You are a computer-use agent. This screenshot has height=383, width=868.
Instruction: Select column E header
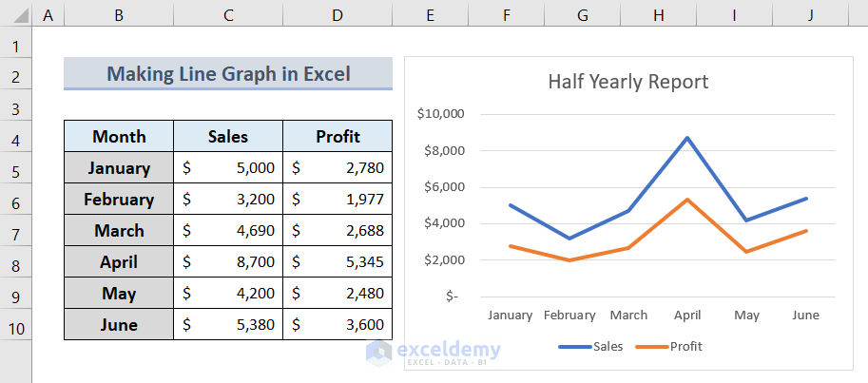[x=430, y=16]
